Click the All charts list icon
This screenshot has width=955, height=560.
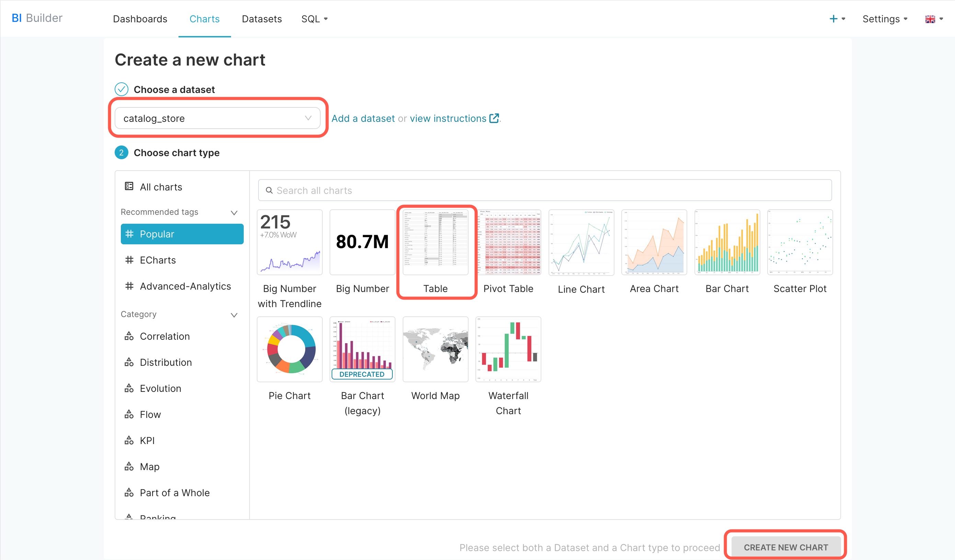[129, 186]
